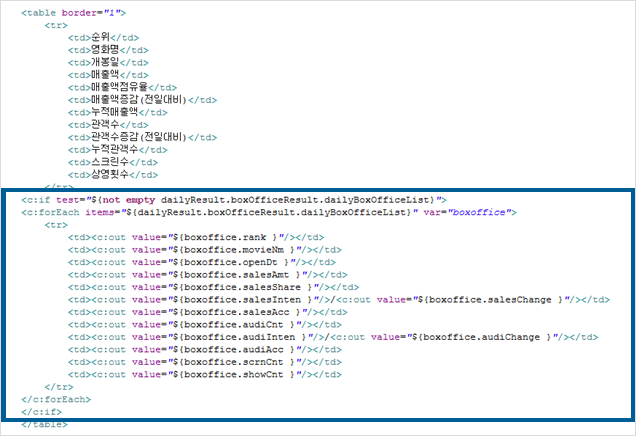Click the c:if test not empty line

tap(234, 200)
